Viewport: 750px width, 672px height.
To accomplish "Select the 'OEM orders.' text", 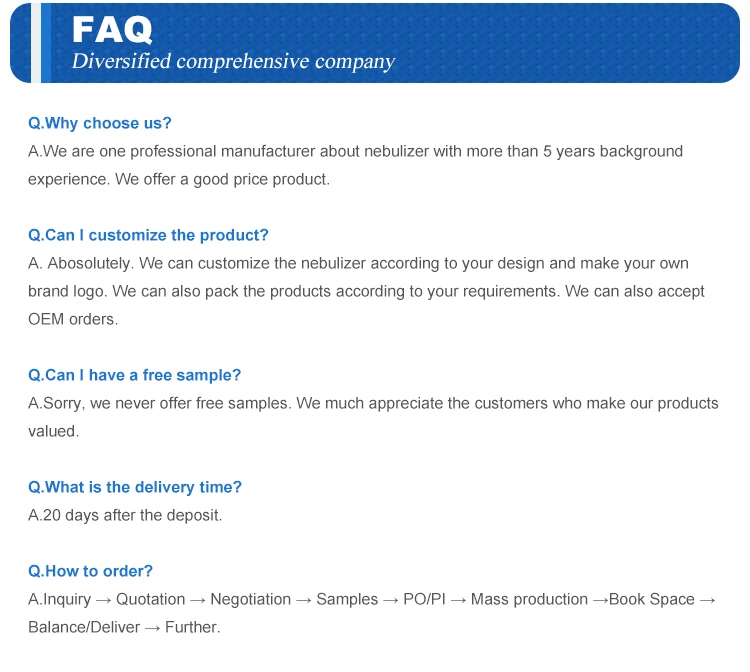I will (73, 319).
